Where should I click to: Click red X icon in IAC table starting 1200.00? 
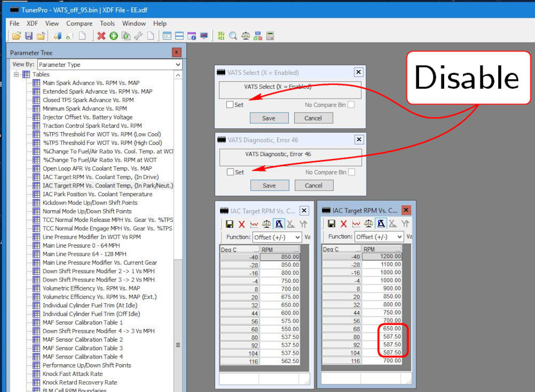(x=344, y=224)
